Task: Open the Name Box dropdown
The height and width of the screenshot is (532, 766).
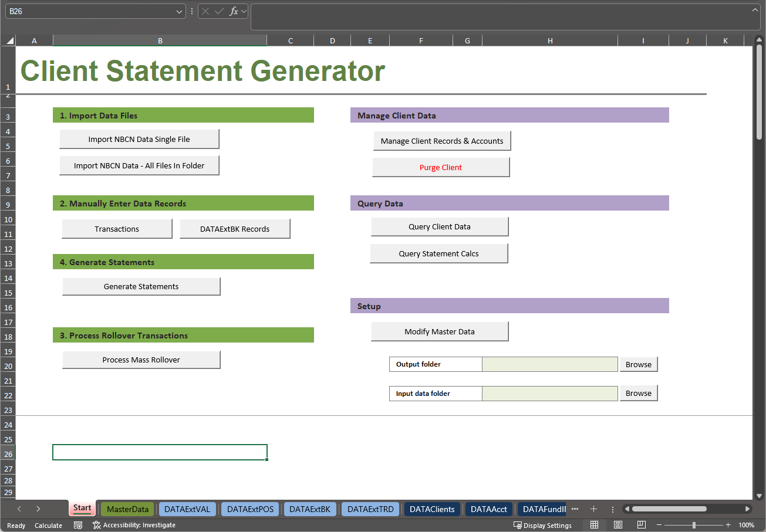Action: pyautogui.click(x=180, y=11)
